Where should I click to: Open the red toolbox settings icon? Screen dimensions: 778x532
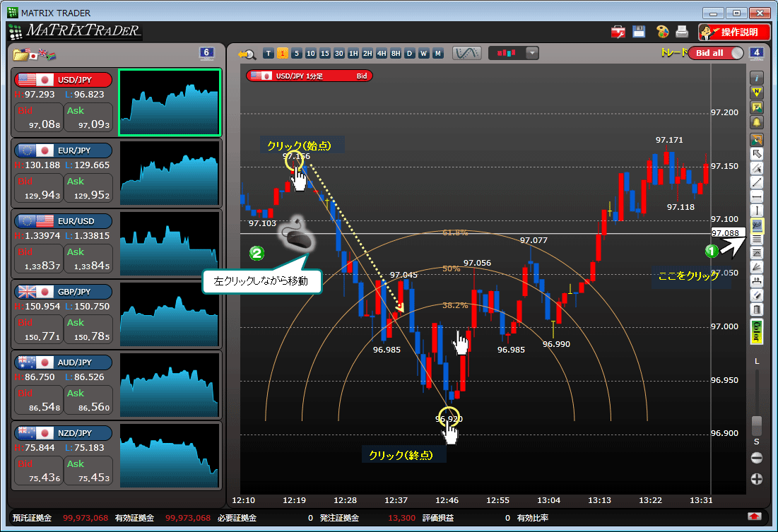(618, 32)
